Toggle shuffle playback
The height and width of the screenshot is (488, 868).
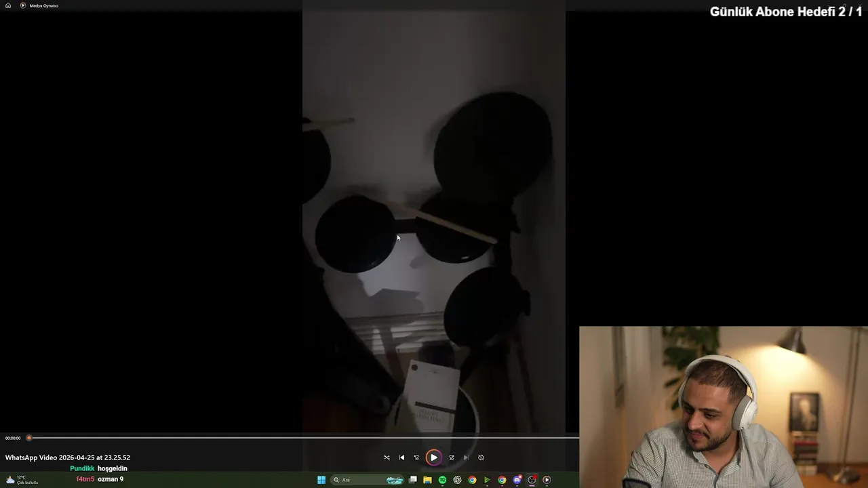point(387,457)
